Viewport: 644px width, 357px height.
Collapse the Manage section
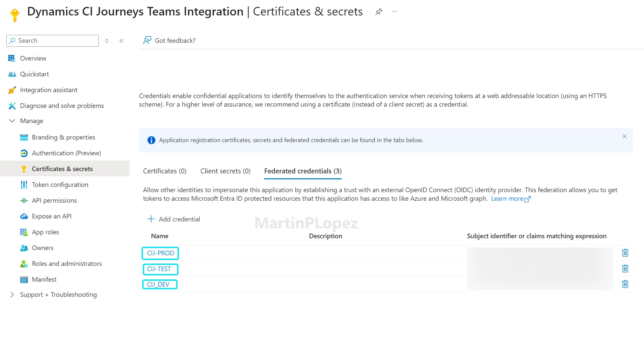tap(12, 121)
